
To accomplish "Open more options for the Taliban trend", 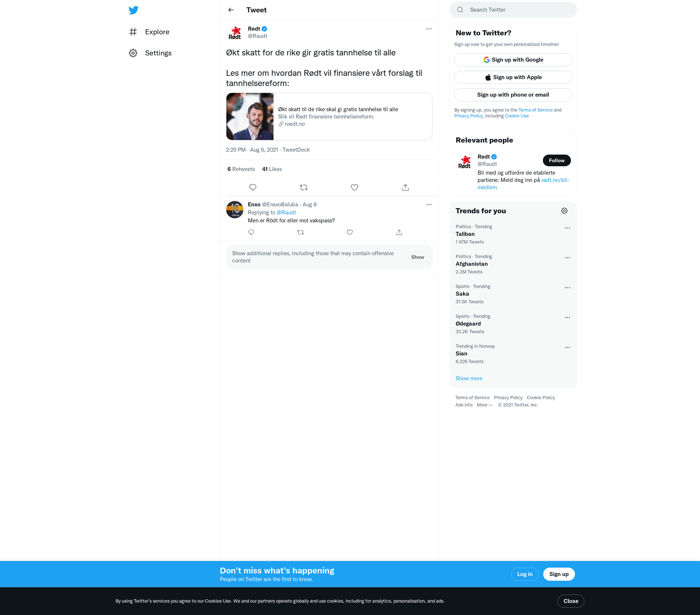I will 567,228.
